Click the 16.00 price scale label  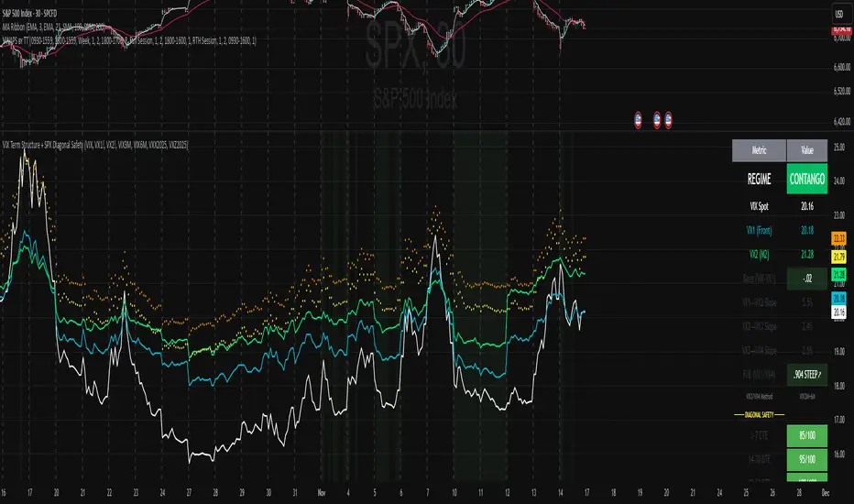pos(839,454)
